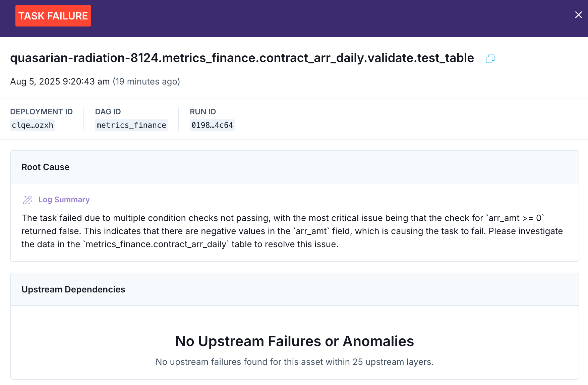Close the task failure panel
The height and width of the screenshot is (385, 588).
click(x=578, y=15)
